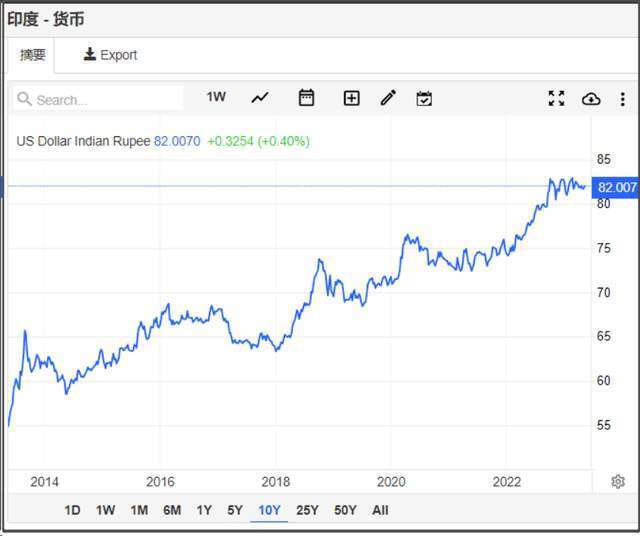Switch to the All time range
This screenshot has height=536, width=640.
click(380, 510)
